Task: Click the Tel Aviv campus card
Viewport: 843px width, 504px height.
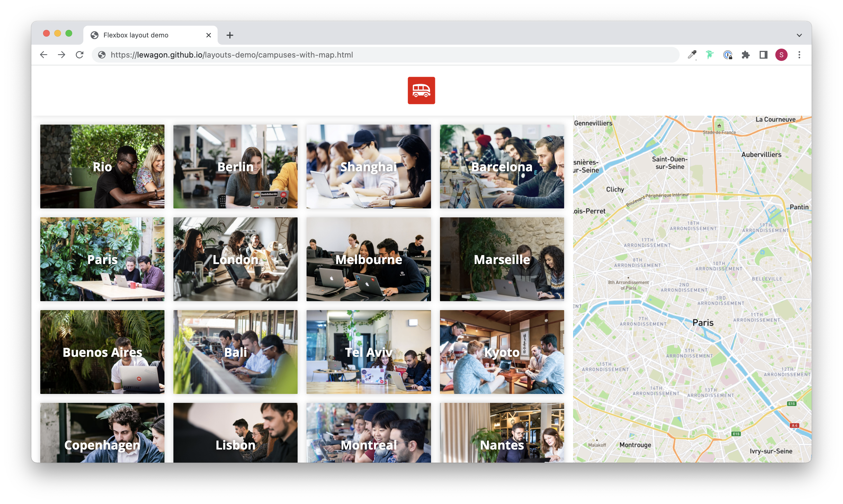Action: (368, 352)
